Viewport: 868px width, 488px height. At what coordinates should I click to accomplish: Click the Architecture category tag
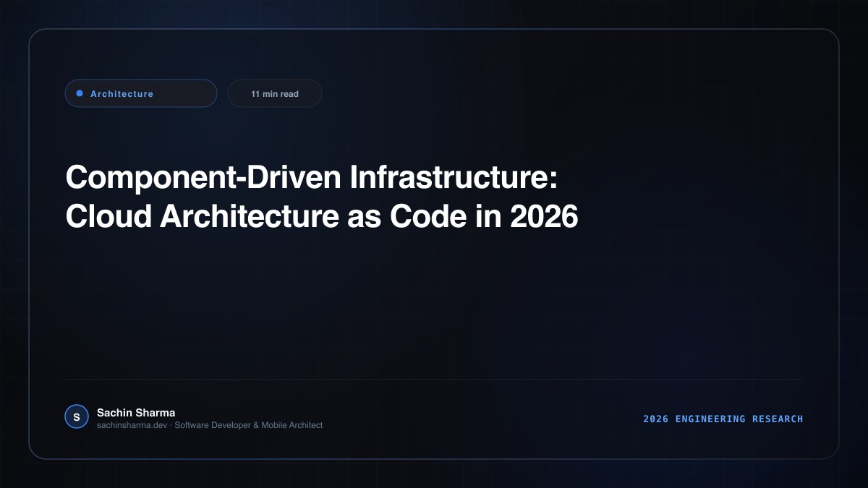pyautogui.click(x=141, y=93)
